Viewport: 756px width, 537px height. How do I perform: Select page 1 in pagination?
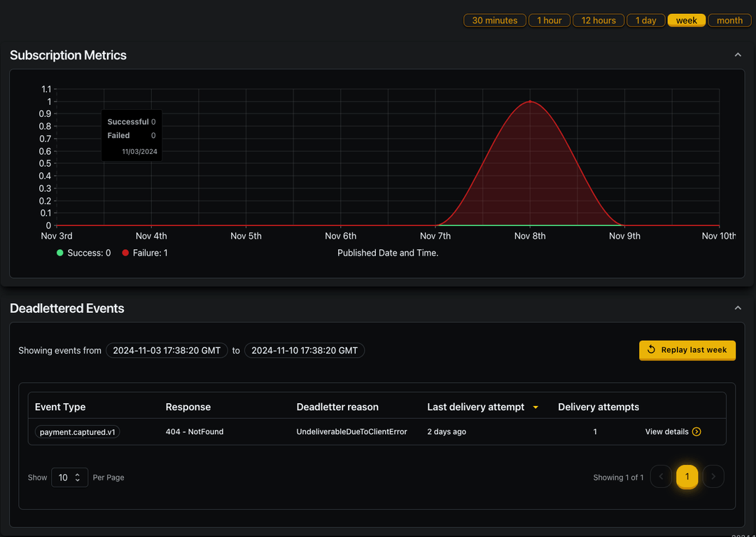(687, 477)
